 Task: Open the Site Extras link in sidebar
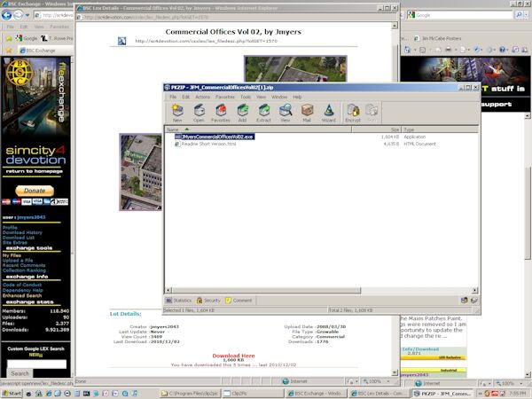pos(14,243)
